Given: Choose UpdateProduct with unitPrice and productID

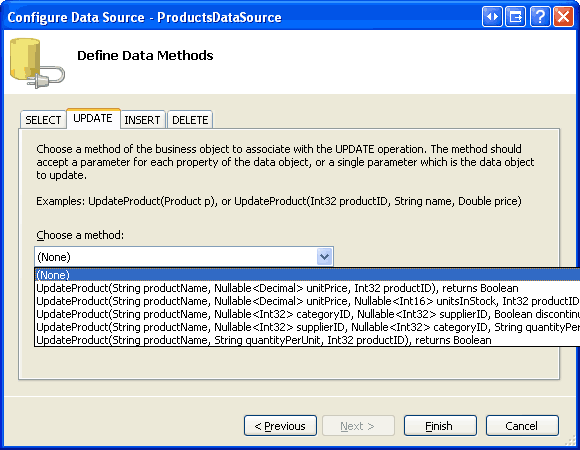Looking at the screenshot, I should pyautogui.click(x=307, y=288).
